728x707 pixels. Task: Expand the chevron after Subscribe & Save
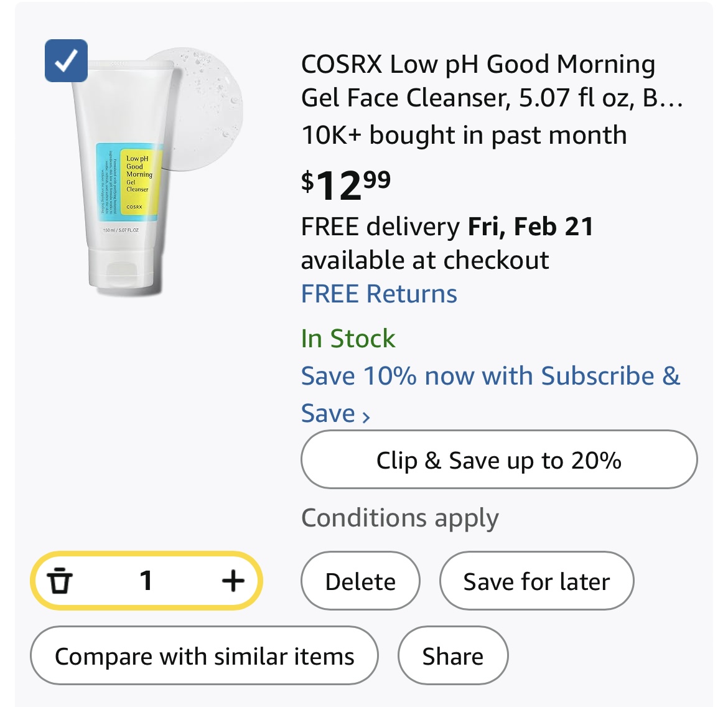(x=366, y=416)
